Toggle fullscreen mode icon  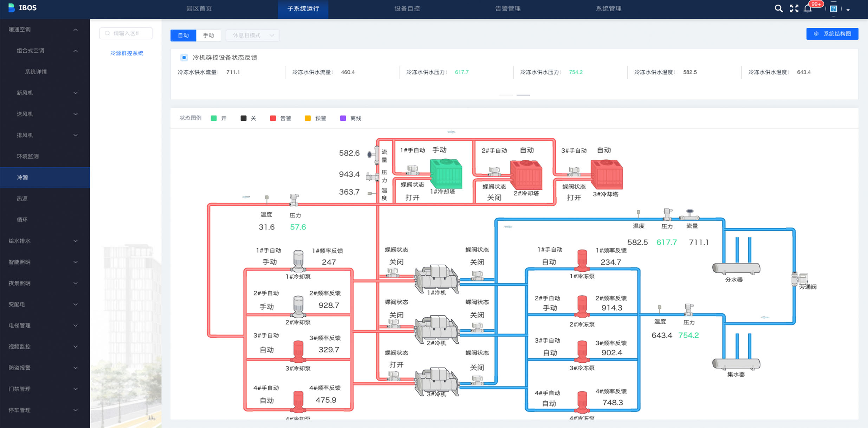click(x=794, y=8)
